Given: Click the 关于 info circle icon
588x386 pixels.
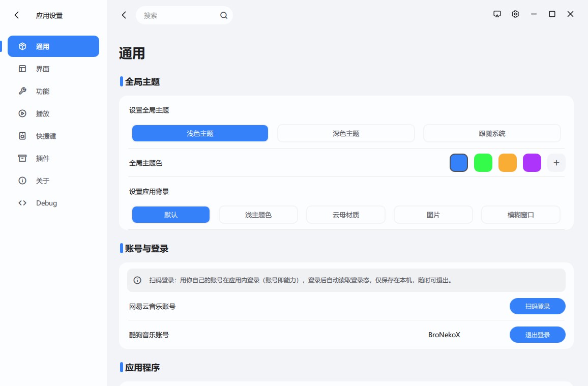Looking at the screenshot, I should pos(22,181).
